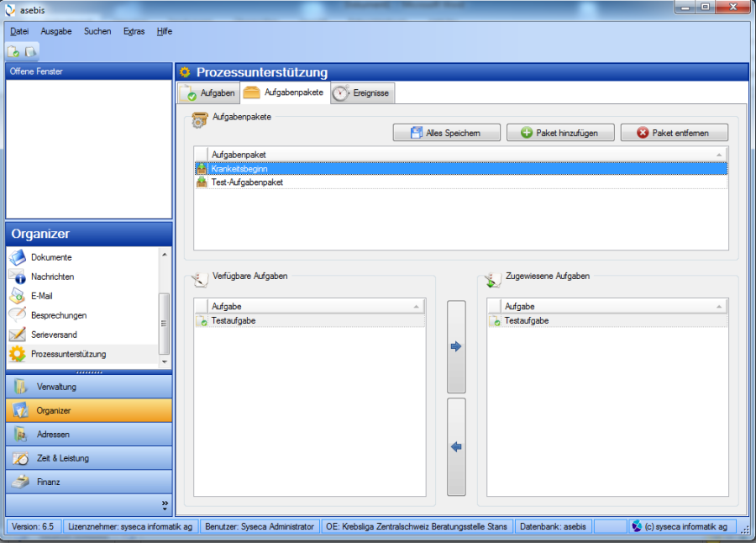Viewport: 756px width, 543px height.
Task: Select the Test-Aufgabenpaket row
Action: (461, 182)
